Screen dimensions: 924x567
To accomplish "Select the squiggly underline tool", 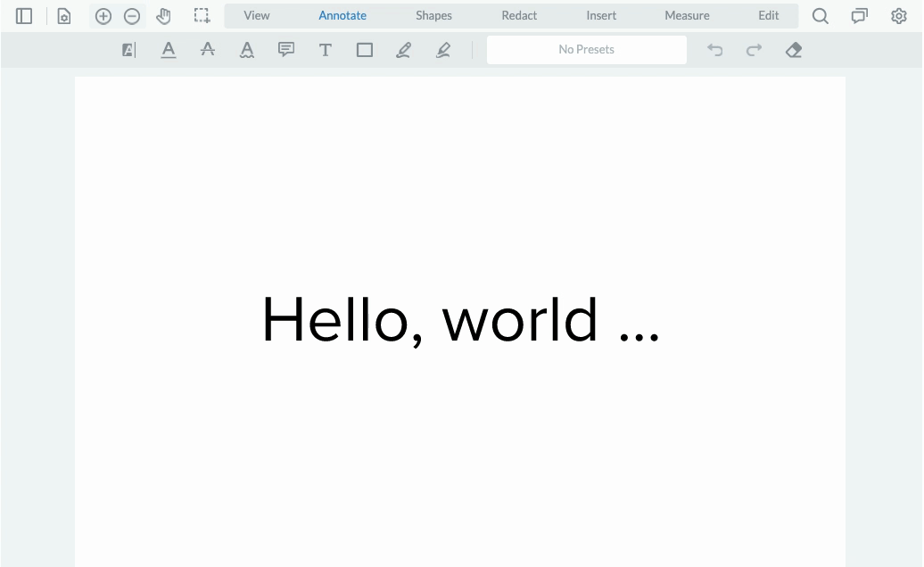I will coord(247,50).
